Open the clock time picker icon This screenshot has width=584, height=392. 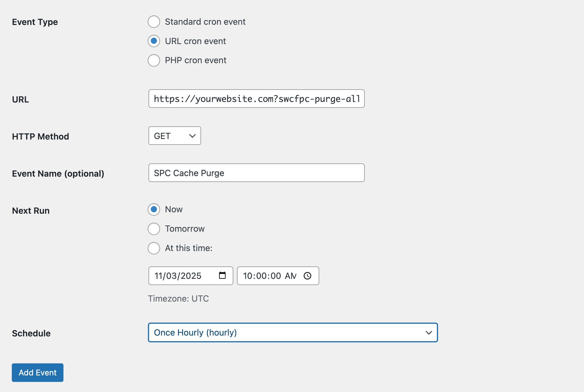(307, 276)
